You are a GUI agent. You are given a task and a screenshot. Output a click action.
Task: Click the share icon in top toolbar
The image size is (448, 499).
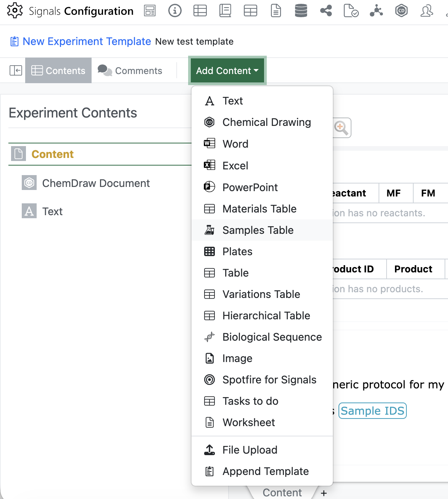(x=326, y=11)
